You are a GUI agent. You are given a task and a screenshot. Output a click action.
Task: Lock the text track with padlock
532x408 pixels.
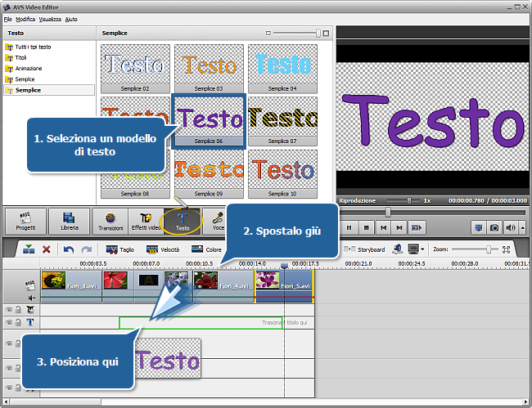[19, 322]
